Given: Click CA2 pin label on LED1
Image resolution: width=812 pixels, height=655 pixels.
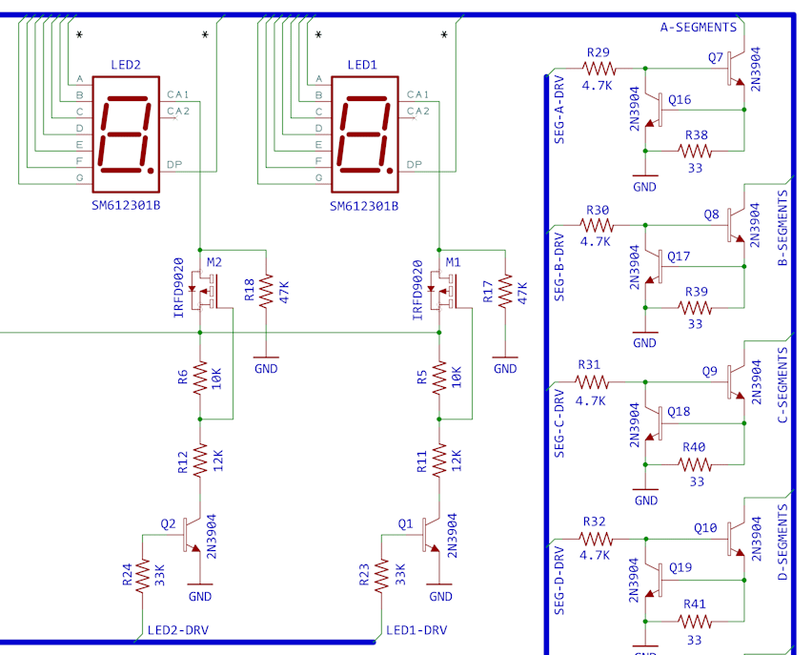Looking at the screenshot, I should pyautogui.click(x=417, y=111).
